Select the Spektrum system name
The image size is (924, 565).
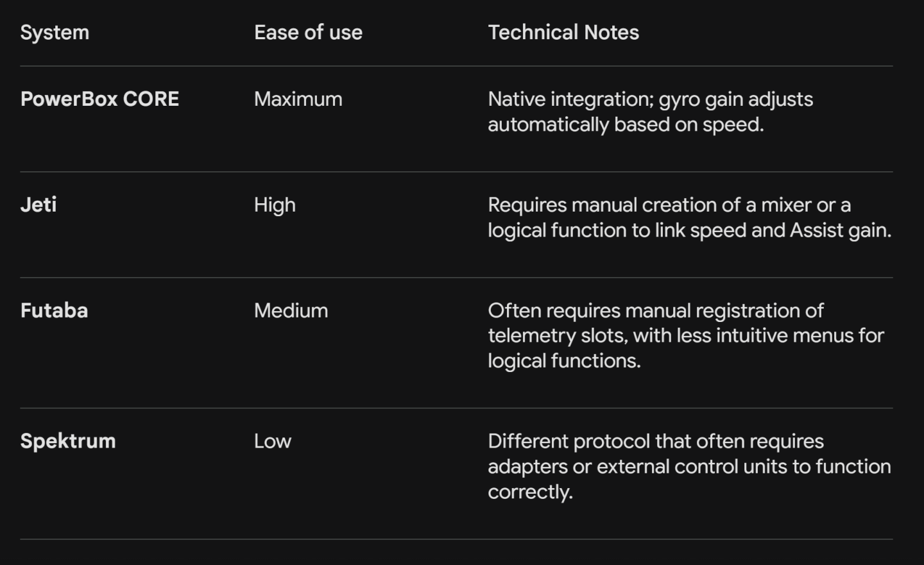[68, 441]
